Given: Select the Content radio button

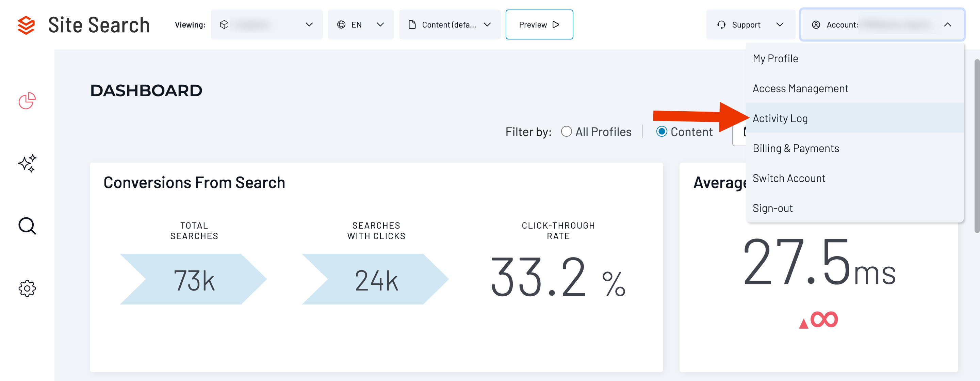Looking at the screenshot, I should 661,132.
